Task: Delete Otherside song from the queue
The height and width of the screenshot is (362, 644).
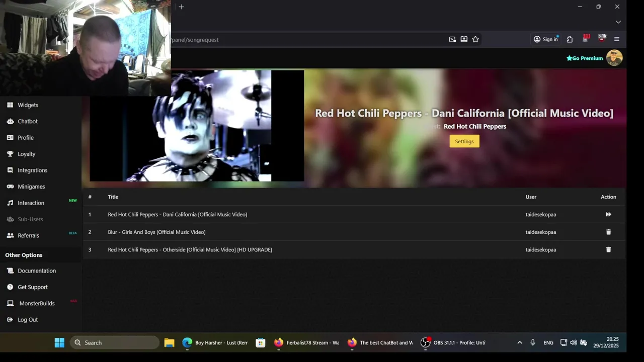Action: click(608, 250)
